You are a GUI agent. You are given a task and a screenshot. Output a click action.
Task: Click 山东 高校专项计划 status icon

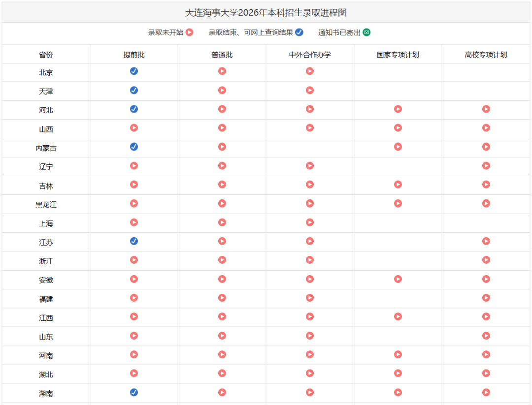[486, 336]
